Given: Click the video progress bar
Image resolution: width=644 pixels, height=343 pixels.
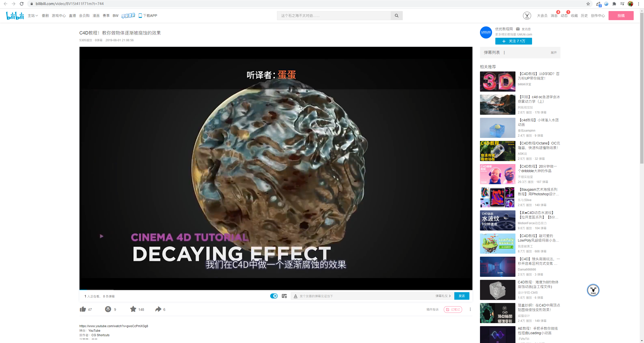Looking at the screenshot, I should pos(276,290).
